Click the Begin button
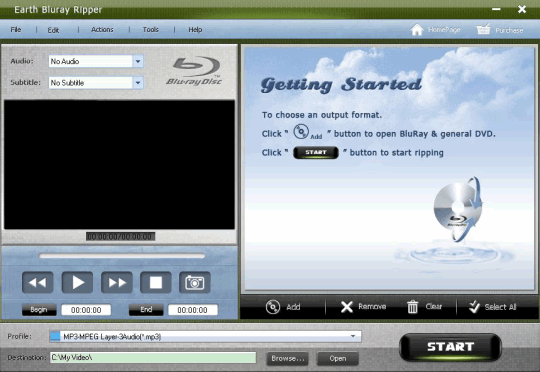The image size is (540, 372). 39,310
